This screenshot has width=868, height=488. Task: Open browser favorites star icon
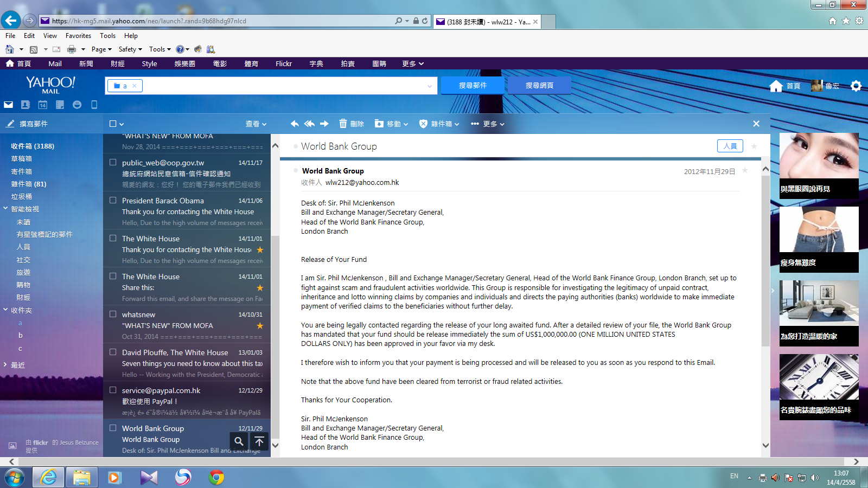click(x=846, y=21)
